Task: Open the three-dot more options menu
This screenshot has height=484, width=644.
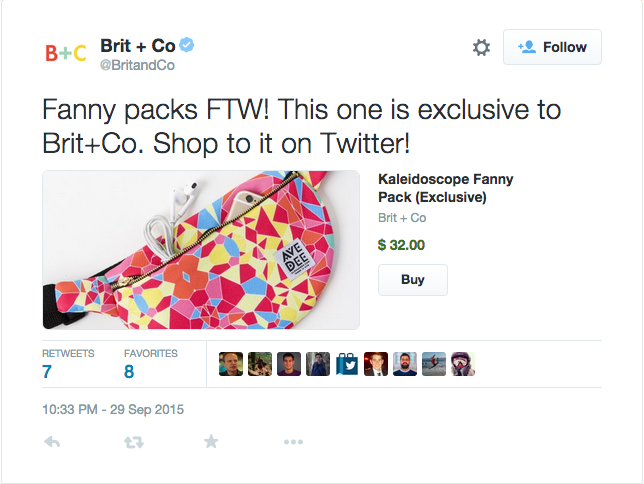Action: 292,442
